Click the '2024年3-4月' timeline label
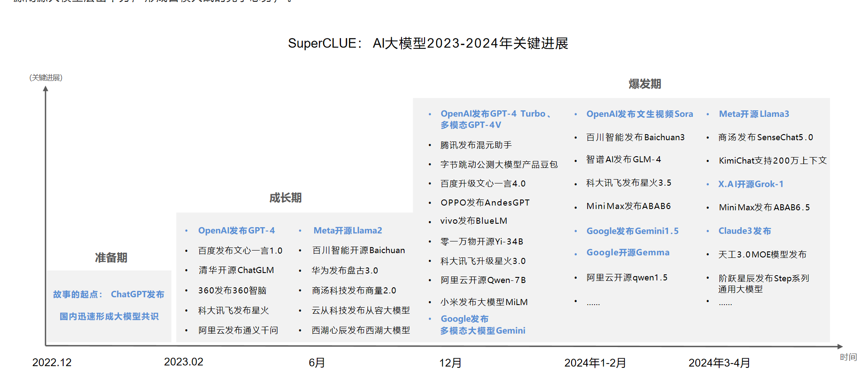The height and width of the screenshot is (373, 868). tap(719, 363)
